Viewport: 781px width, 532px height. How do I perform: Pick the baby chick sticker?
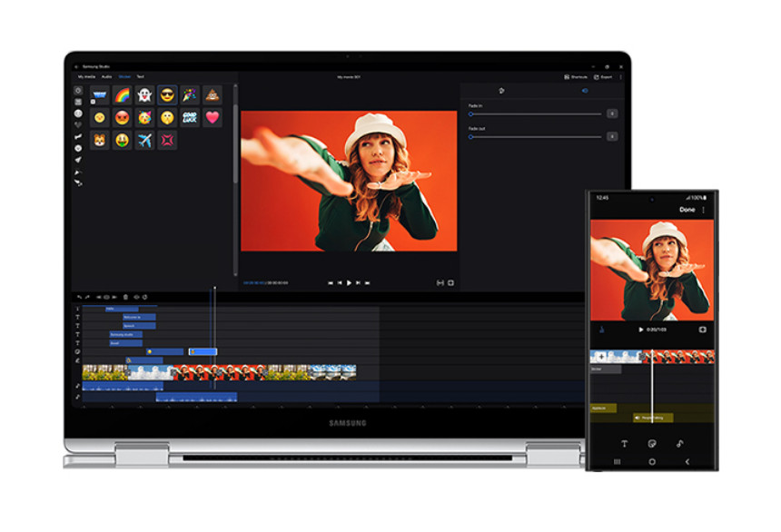tap(100, 117)
